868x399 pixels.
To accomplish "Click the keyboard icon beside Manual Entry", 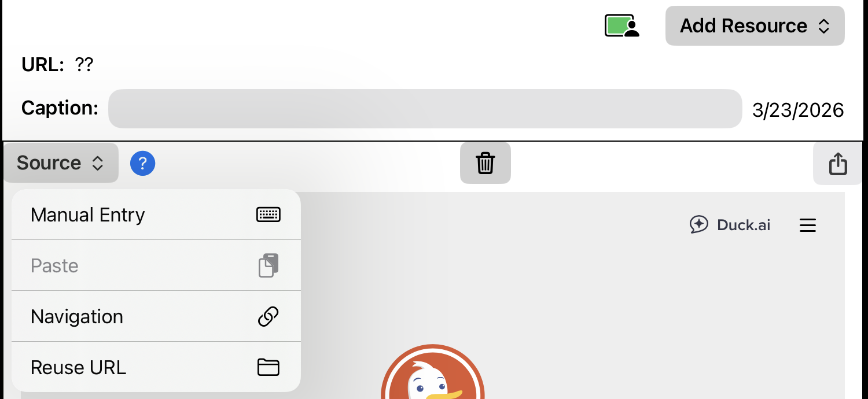I will pos(268,215).
